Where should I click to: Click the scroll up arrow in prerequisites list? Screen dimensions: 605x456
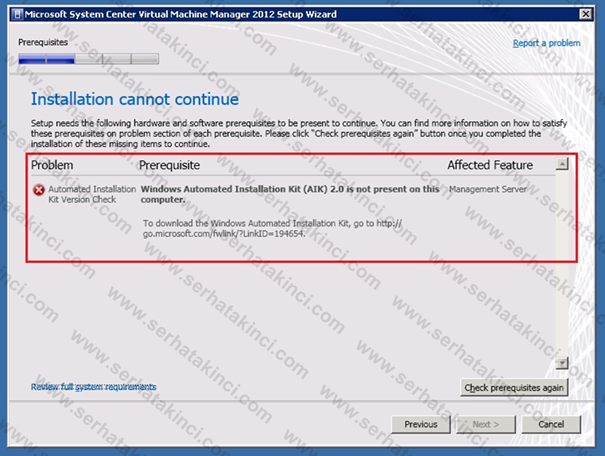coord(562,164)
